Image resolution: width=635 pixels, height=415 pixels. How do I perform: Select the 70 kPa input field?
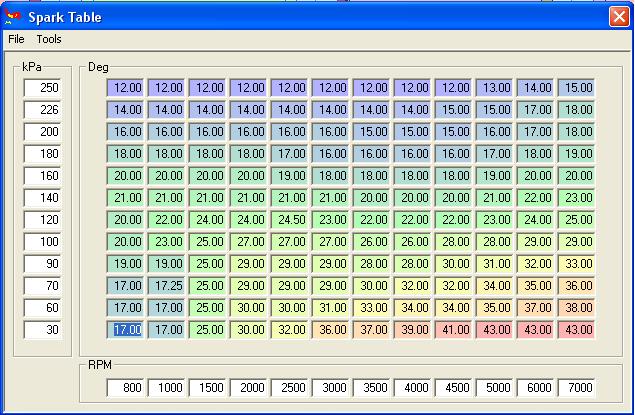coord(42,286)
